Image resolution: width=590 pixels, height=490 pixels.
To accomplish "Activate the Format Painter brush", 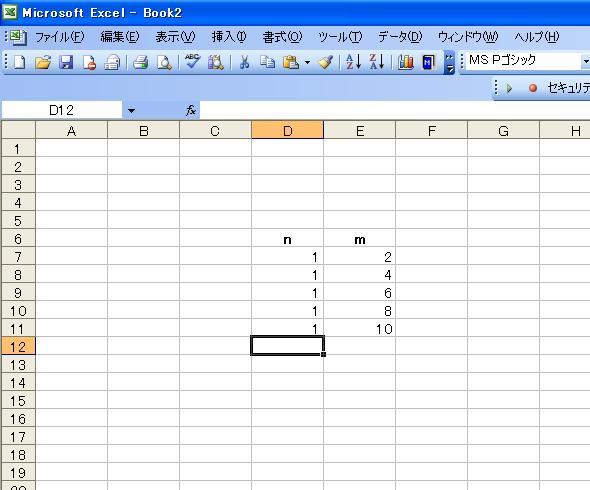I will [x=326, y=62].
